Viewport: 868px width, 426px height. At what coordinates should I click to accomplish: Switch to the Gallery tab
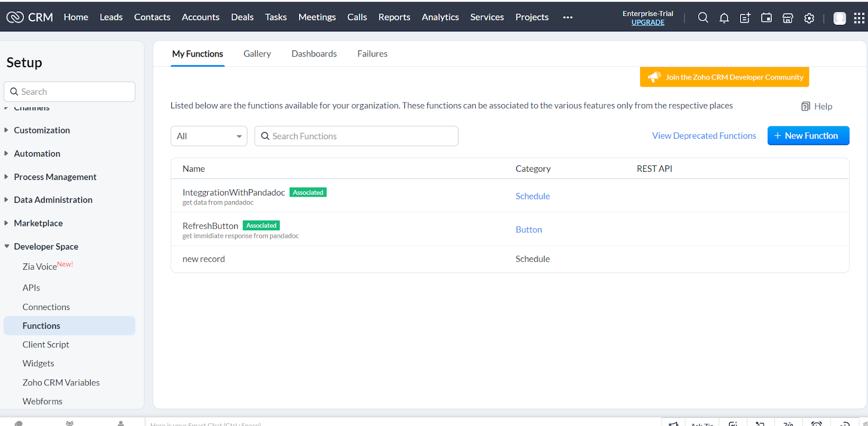(257, 54)
